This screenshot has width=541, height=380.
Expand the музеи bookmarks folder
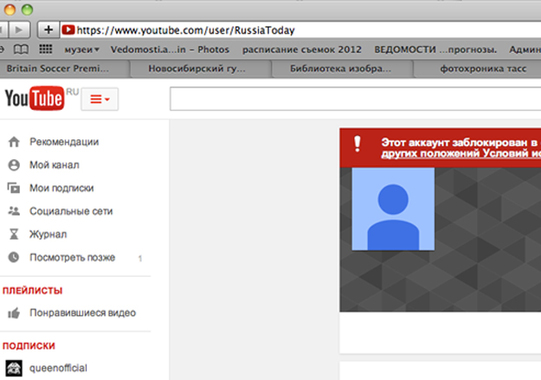point(82,49)
